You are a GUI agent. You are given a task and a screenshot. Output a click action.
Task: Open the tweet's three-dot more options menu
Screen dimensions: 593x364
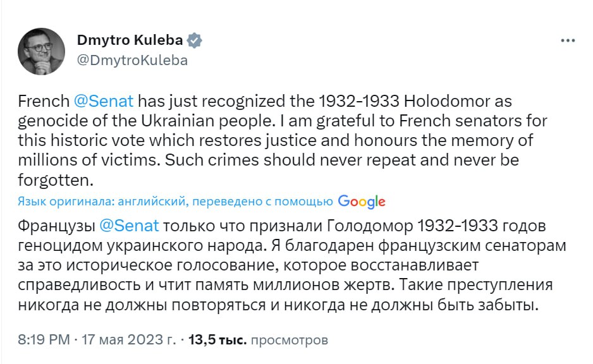point(568,40)
